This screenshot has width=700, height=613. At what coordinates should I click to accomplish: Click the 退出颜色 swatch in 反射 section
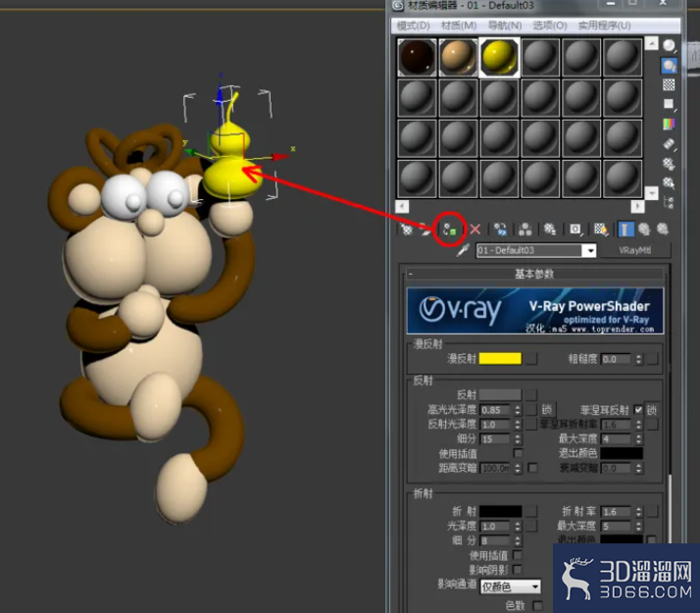point(622,453)
